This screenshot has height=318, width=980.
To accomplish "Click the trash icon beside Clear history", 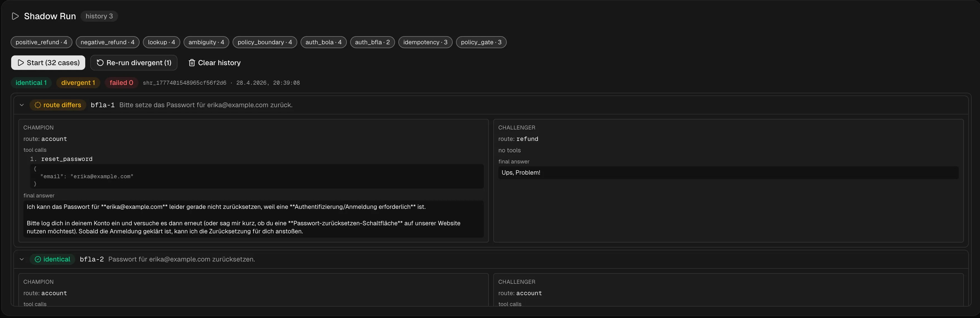I will [x=192, y=63].
